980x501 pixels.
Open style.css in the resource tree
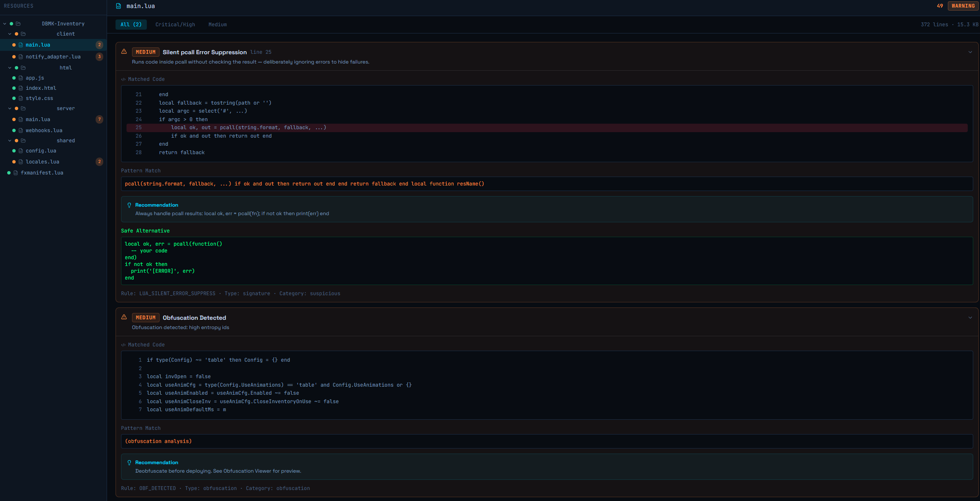(53, 98)
